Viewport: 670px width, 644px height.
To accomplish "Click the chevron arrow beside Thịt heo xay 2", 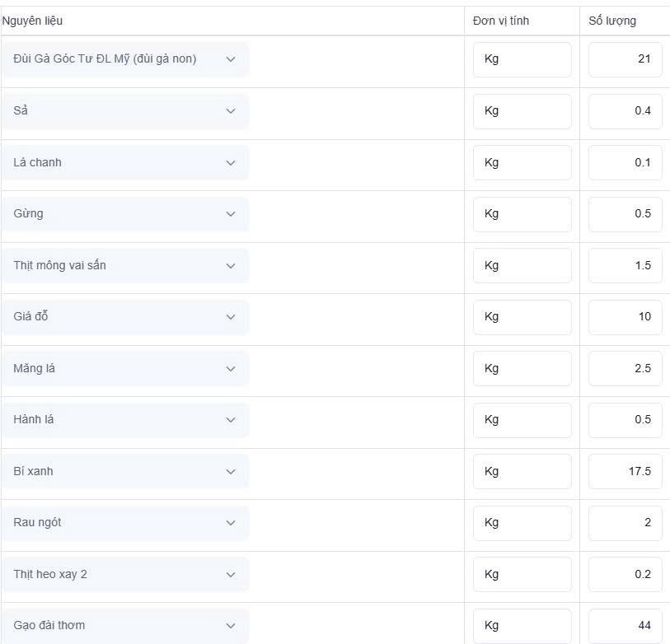I will tap(231, 575).
